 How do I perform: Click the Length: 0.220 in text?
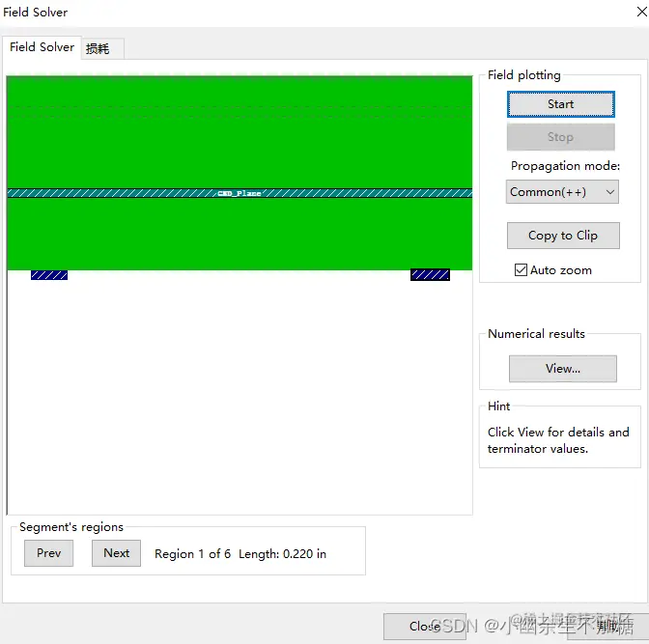[282, 554]
